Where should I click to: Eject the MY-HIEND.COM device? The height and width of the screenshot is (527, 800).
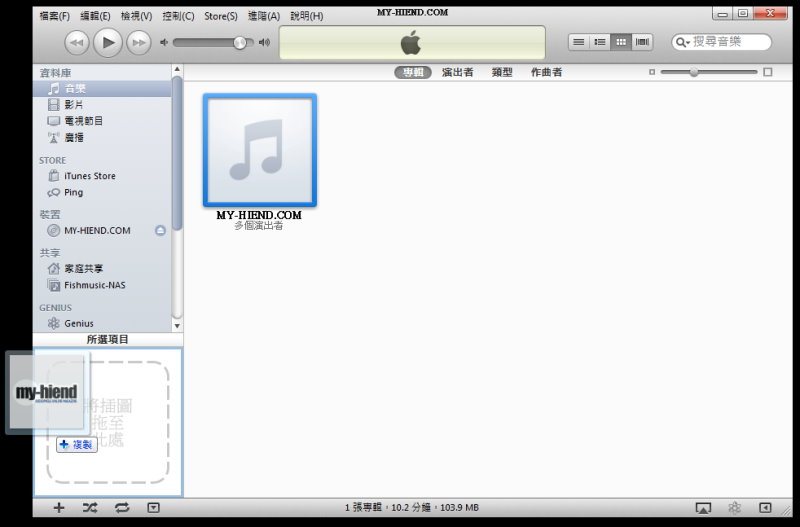[x=160, y=230]
